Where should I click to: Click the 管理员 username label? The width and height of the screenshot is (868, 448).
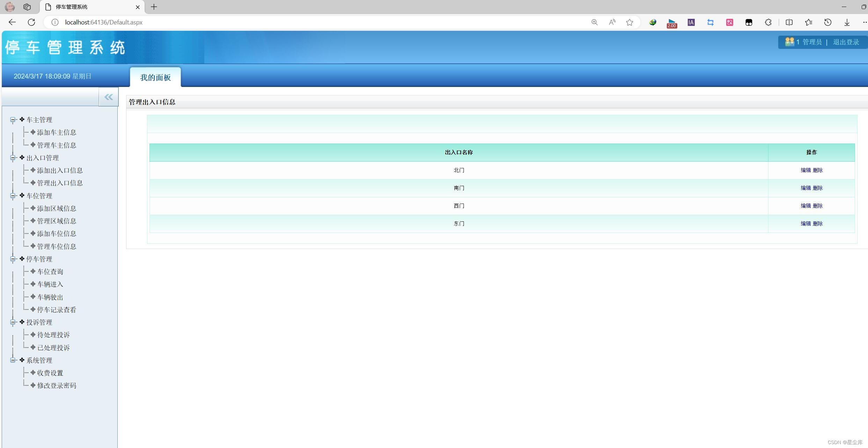[x=812, y=42]
